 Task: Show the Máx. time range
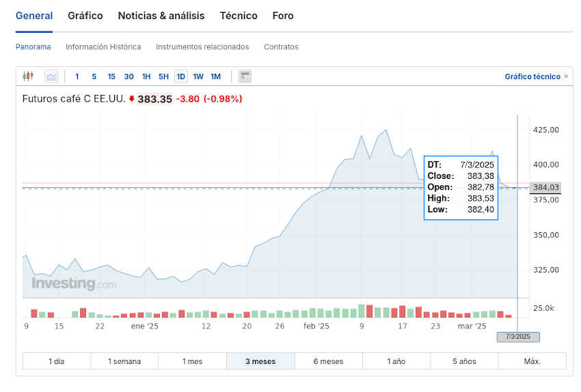pos(532,361)
